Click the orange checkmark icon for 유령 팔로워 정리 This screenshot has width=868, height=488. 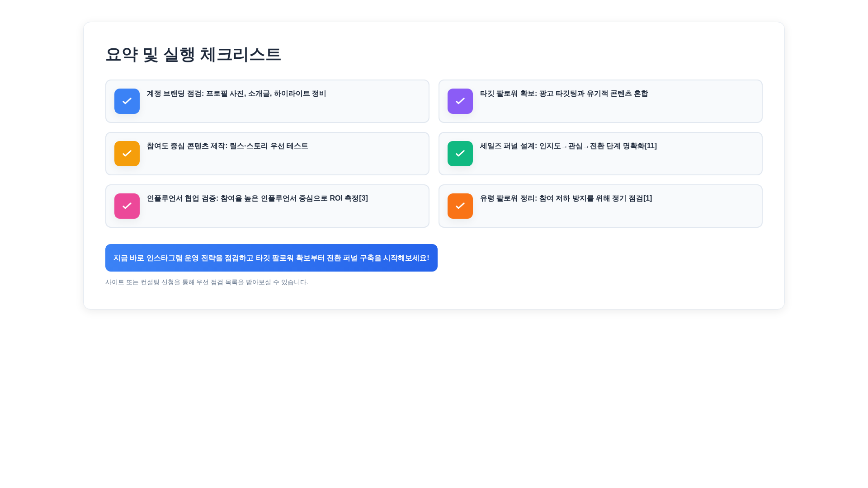pos(460,206)
